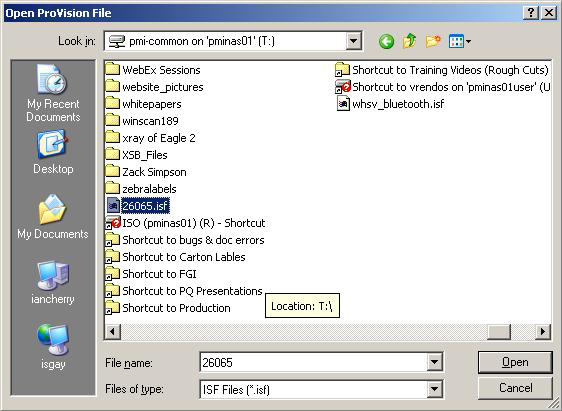Screen dimensions: 562x411
Task: Select the 'WebEx Sessions' folder name
Action: pyautogui.click(x=161, y=70)
